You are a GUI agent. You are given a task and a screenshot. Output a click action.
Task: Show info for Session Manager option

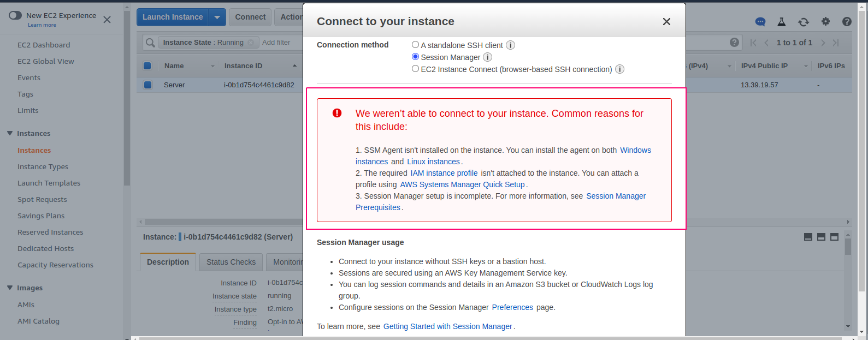coord(488,57)
